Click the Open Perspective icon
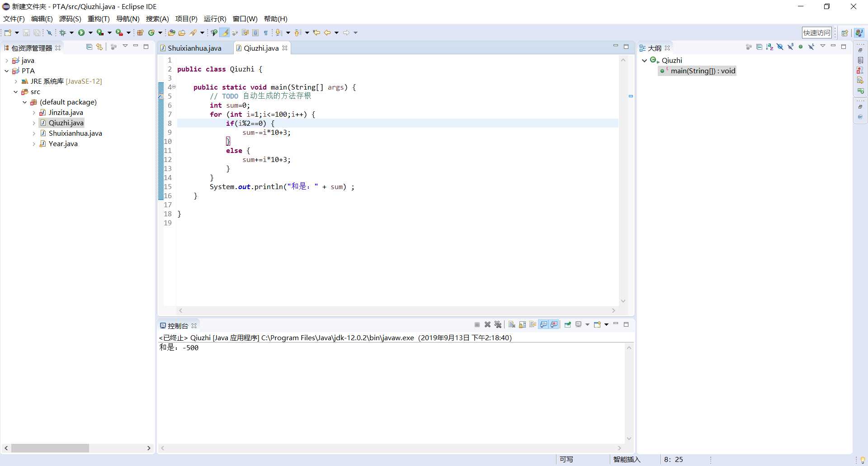 [x=844, y=33]
